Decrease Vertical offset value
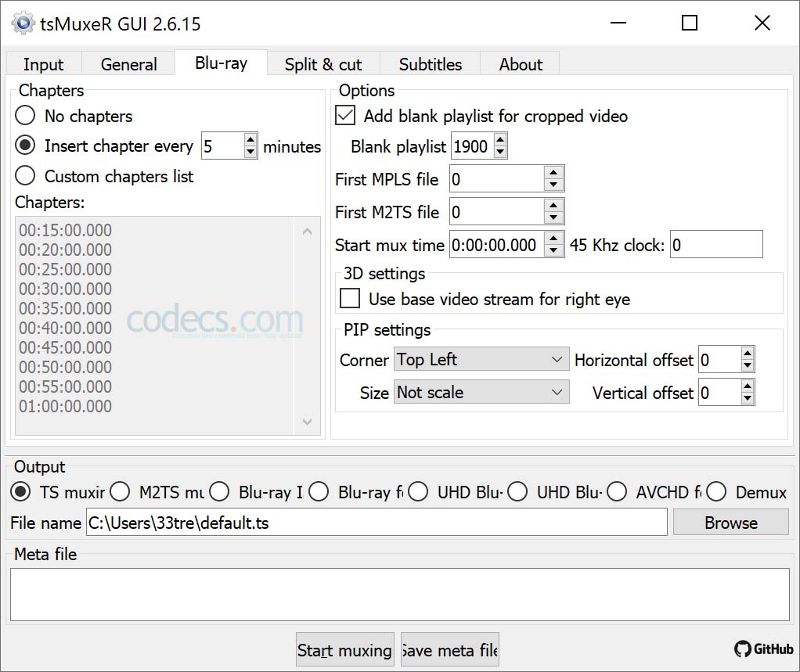The width and height of the screenshot is (800, 672). pos(748,399)
